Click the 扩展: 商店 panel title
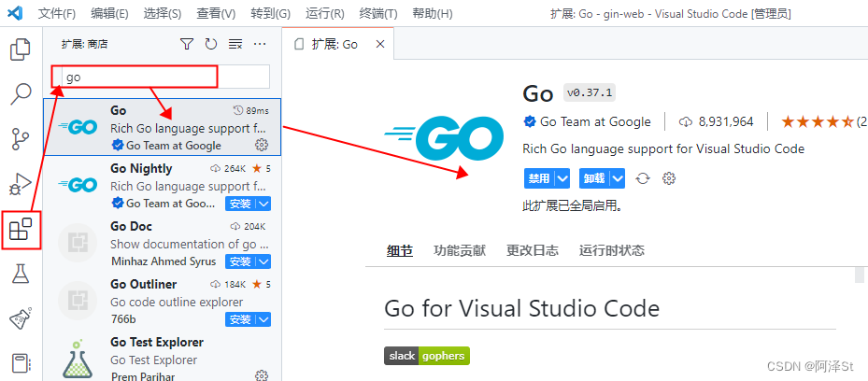This screenshot has height=381, width=868. pyautogui.click(x=84, y=44)
